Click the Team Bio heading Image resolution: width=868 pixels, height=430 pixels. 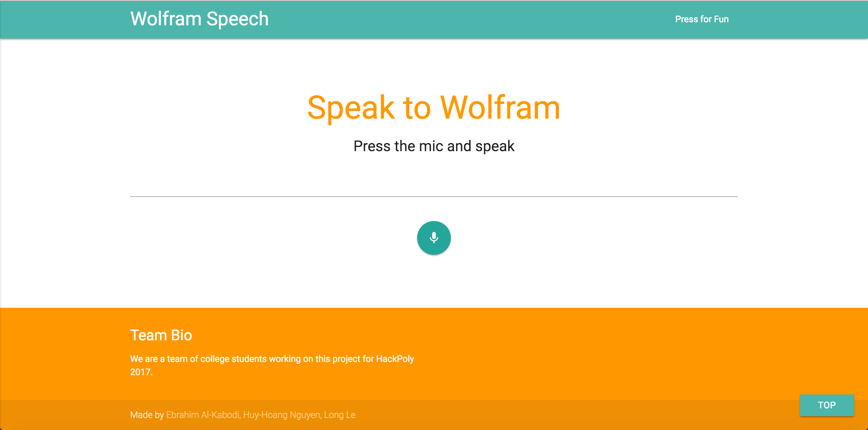[x=161, y=335]
